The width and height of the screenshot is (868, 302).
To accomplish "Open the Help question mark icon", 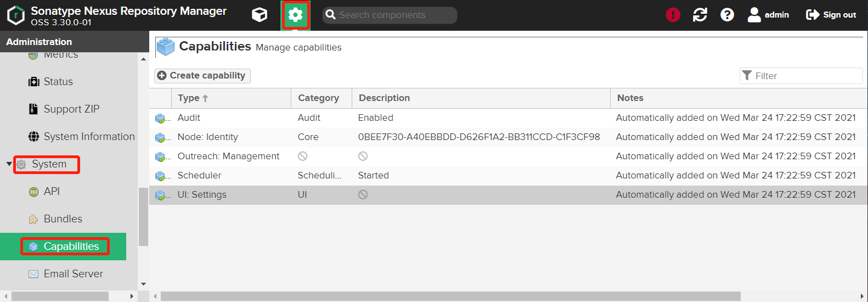I will [727, 15].
